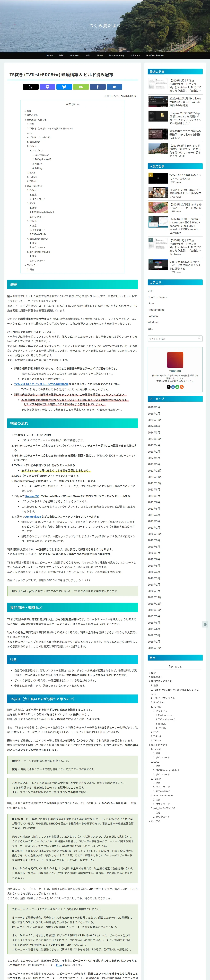Image resolution: width=210 pixels, height=980 pixels.
Task: Click the scroll-to-top arrow button
Action: pos(205,624)
